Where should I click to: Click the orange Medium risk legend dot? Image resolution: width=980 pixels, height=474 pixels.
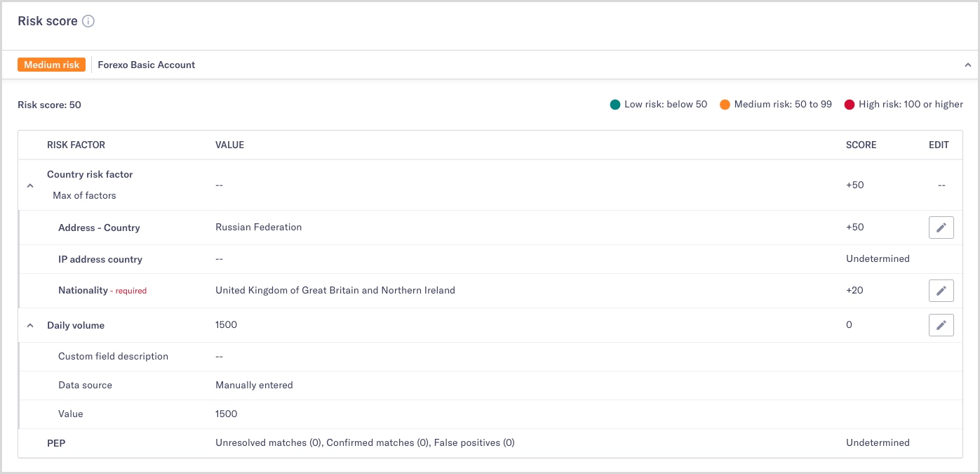(725, 103)
